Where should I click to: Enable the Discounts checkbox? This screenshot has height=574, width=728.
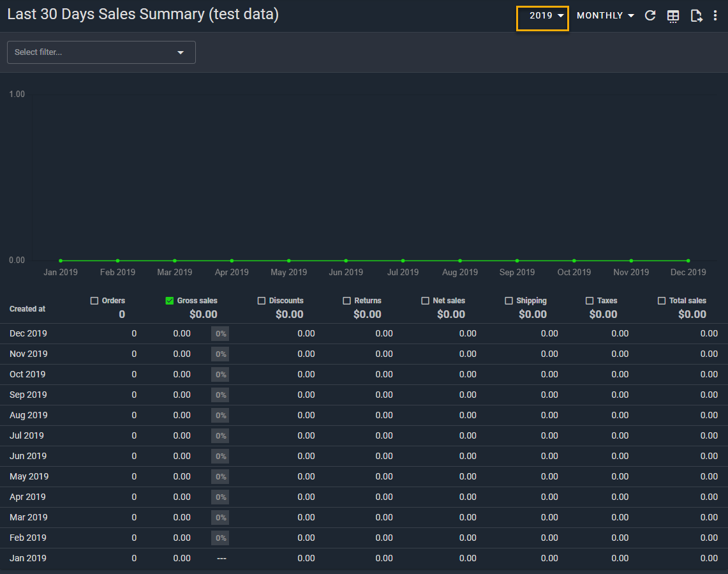(x=262, y=301)
